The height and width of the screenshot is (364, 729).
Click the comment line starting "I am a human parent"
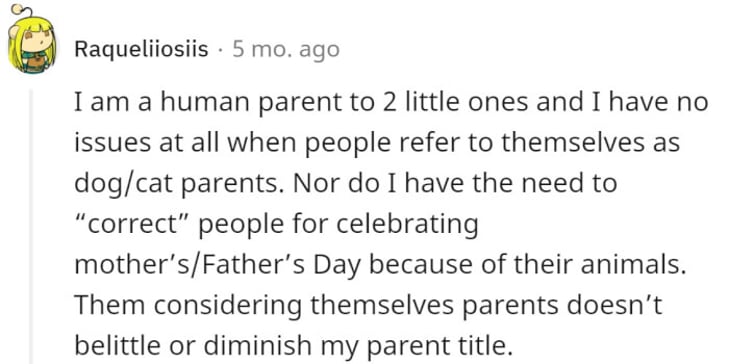click(391, 103)
